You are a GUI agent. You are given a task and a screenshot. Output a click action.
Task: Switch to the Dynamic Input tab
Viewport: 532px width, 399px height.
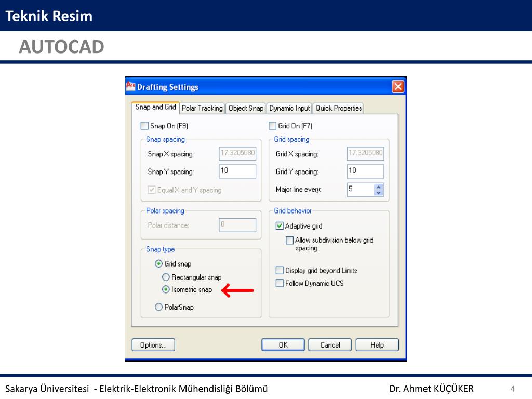pos(289,108)
